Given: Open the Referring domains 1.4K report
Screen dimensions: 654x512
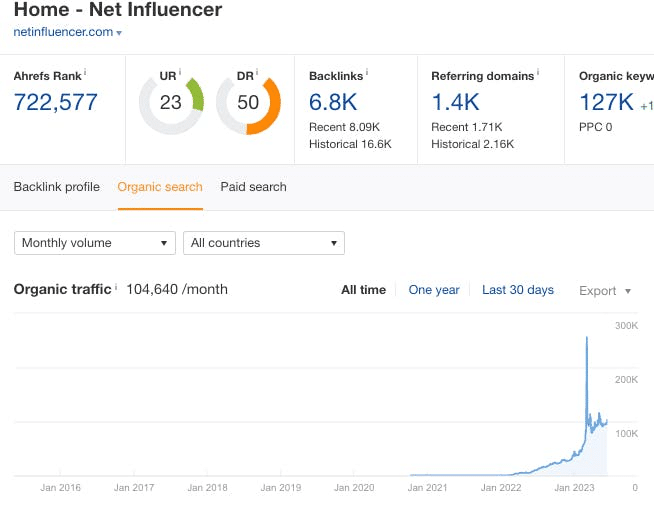Looking at the screenshot, I should point(455,102).
